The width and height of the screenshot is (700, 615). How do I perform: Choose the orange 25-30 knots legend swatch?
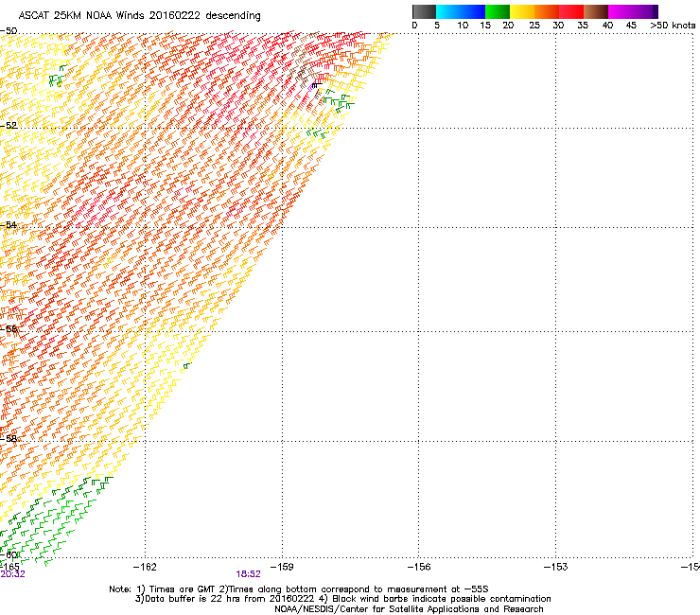click(x=548, y=11)
